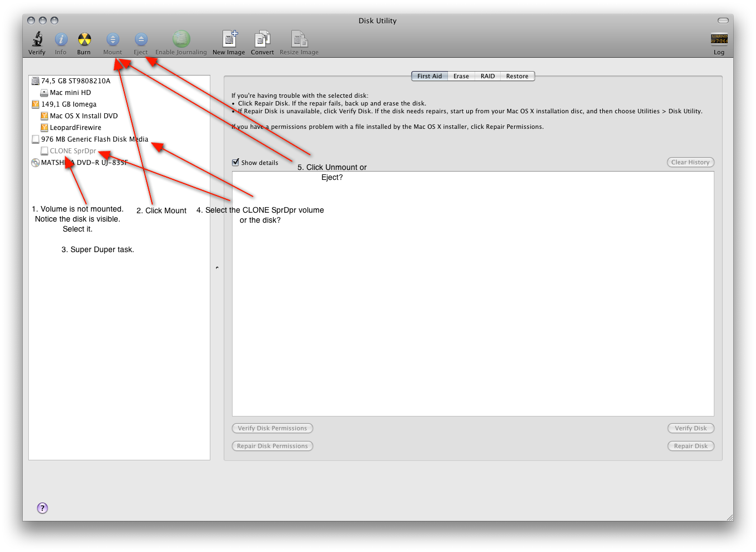Click the Mac mini HD volume icon

(44, 93)
